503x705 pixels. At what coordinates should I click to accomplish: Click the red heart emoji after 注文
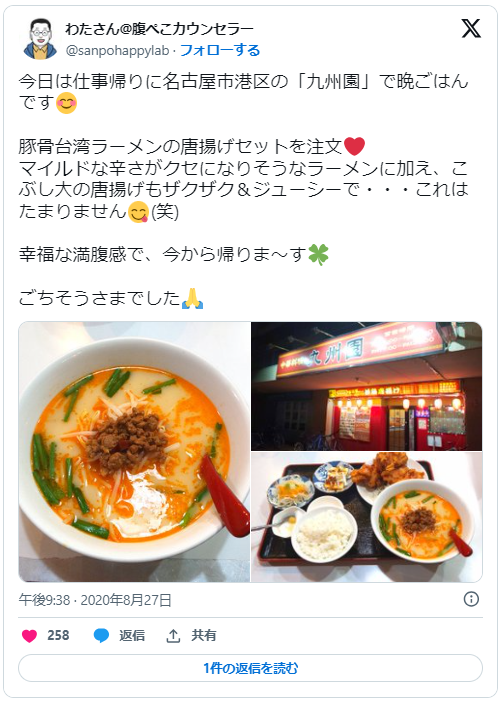pos(354,147)
